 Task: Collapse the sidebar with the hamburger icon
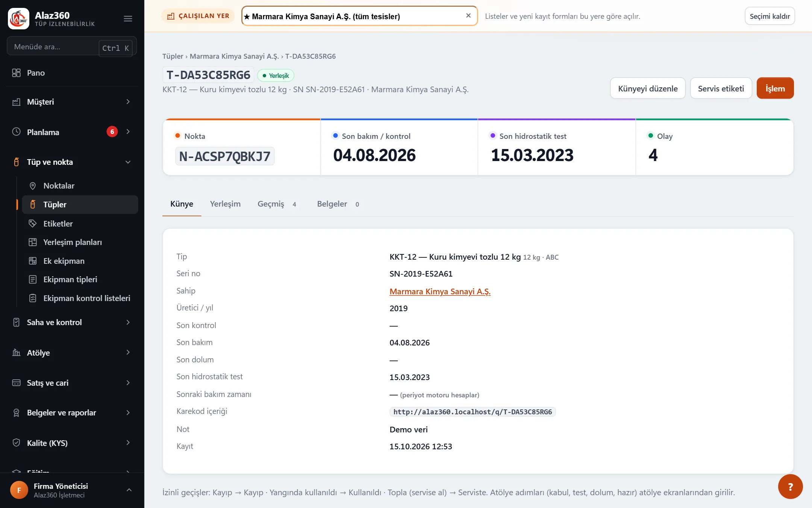click(128, 18)
